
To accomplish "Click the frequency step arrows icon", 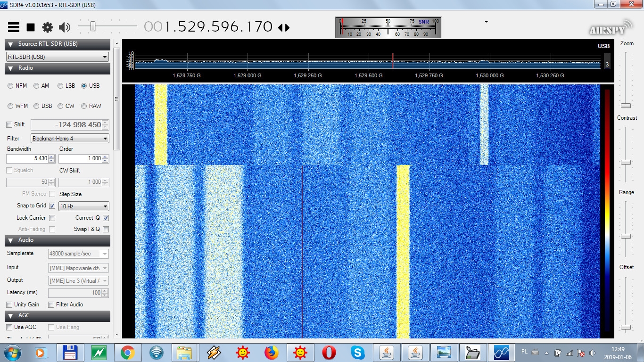I will [284, 27].
